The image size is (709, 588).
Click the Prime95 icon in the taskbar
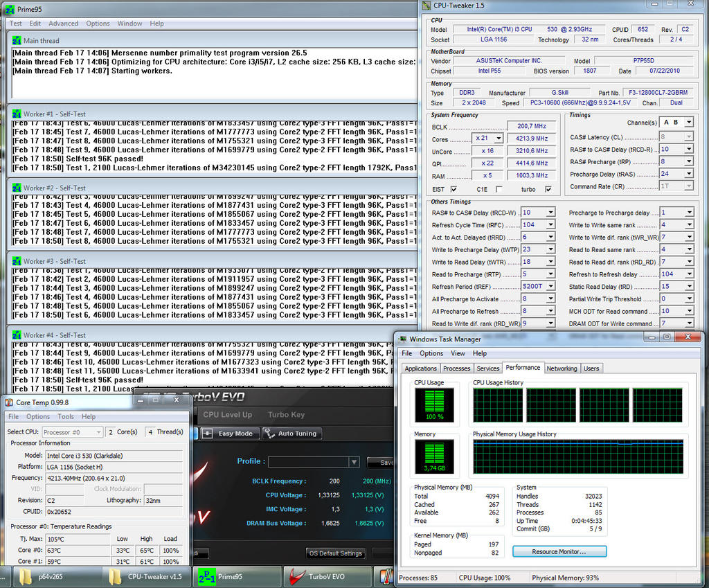coord(206,576)
